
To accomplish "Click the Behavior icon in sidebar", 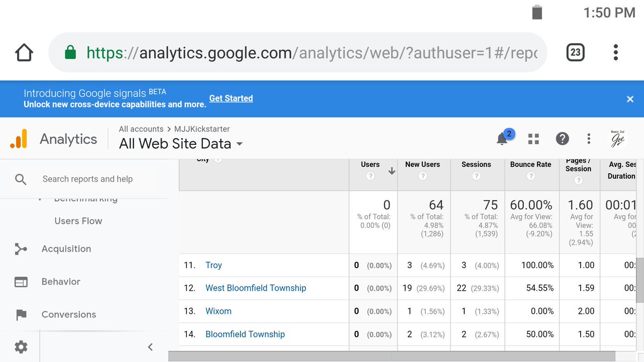I will point(21,282).
